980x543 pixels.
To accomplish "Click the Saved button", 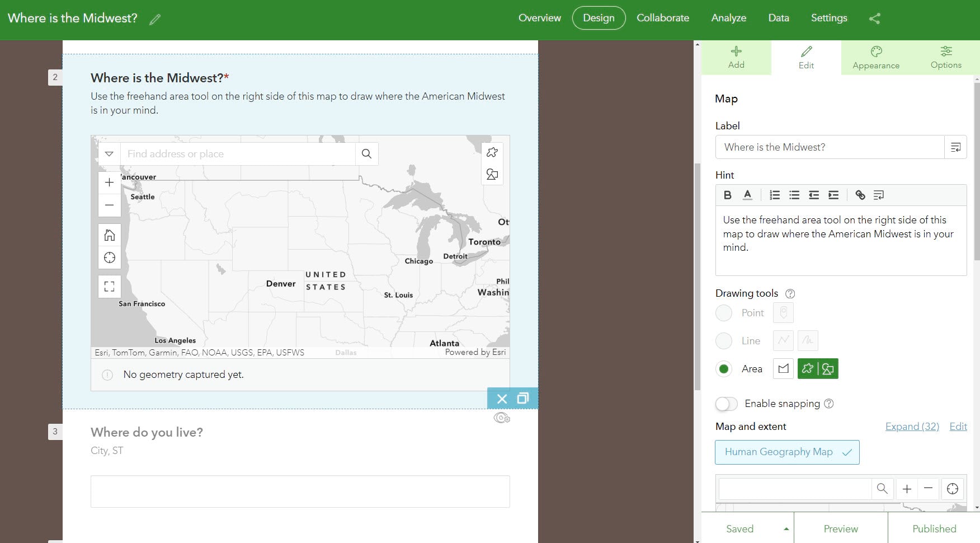I will click(739, 529).
